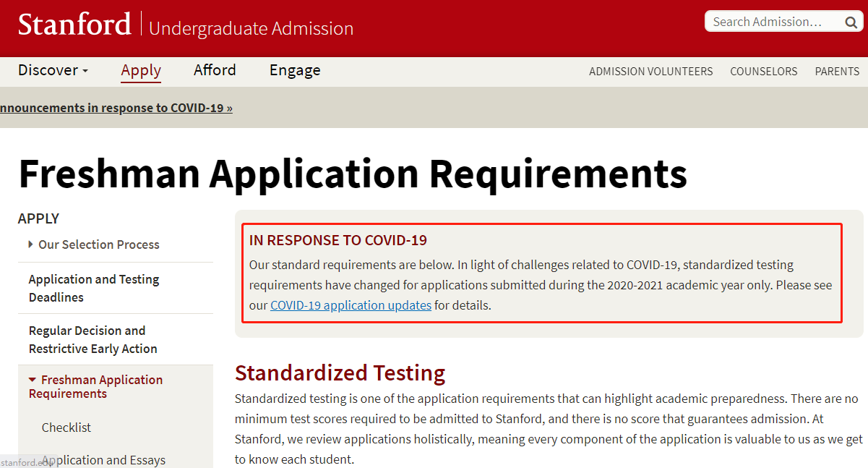The image size is (868, 468).
Task: Open Regular Decision and Restrictive Early Action
Action: coord(93,339)
